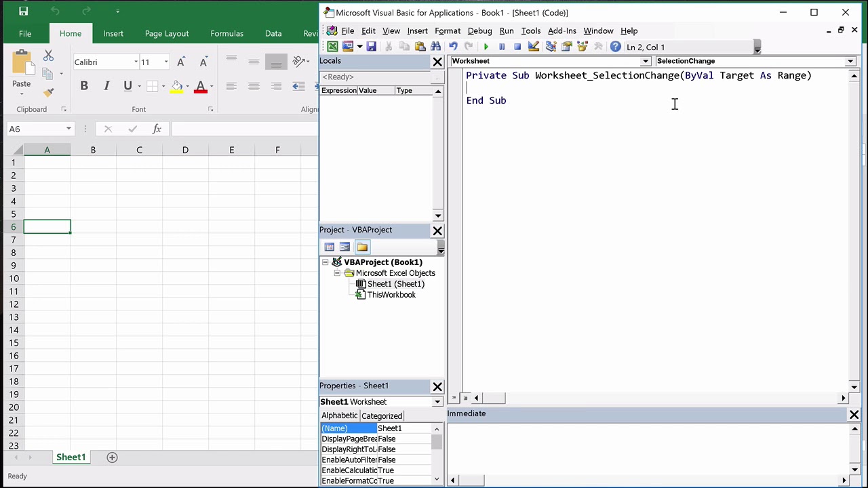Open Project Explorer from toolbar icon
868x488 pixels.
(x=551, y=47)
